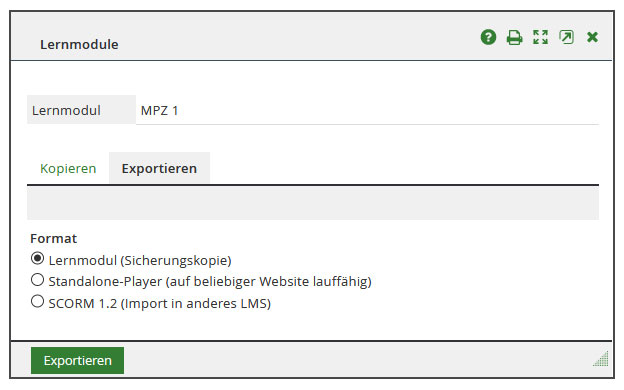Click the resize grip in bottom corner
The height and width of the screenshot is (390, 624).
pos(601,359)
